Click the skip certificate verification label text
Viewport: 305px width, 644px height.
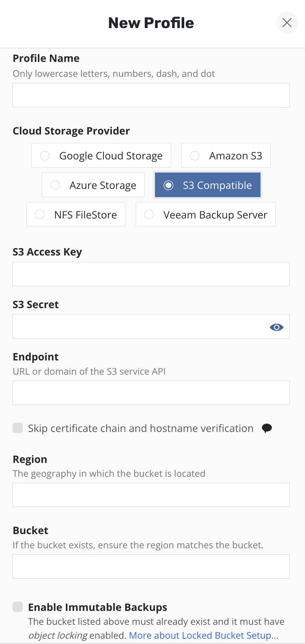[x=141, y=428]
